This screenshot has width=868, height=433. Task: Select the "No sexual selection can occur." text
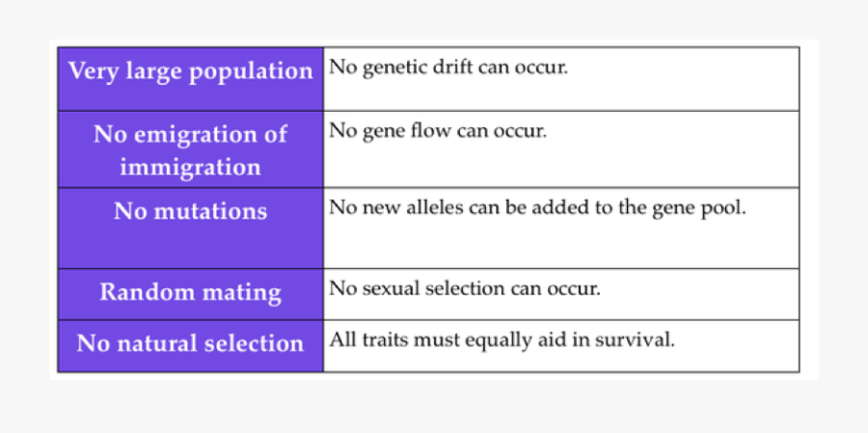[x=465, y=288]
